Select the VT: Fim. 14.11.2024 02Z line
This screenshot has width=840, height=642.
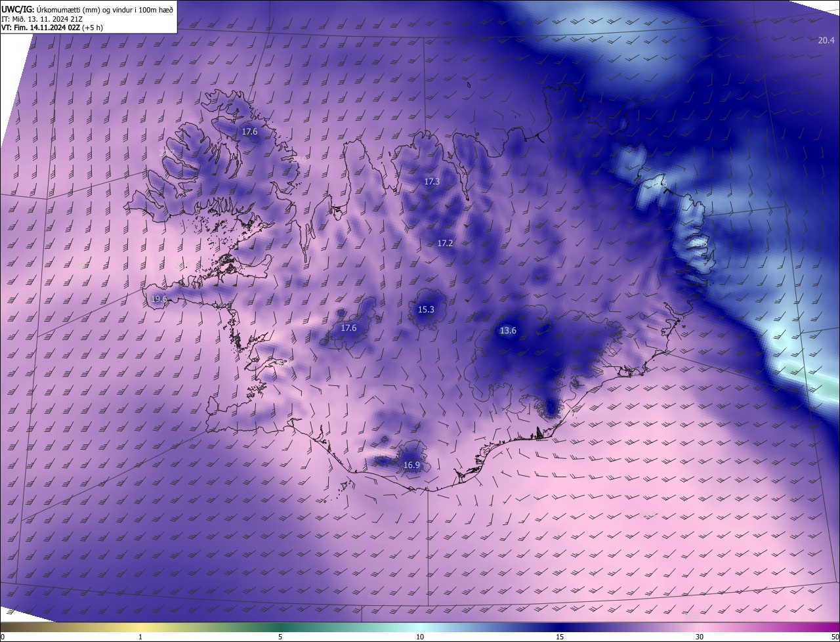click(52, 28)
